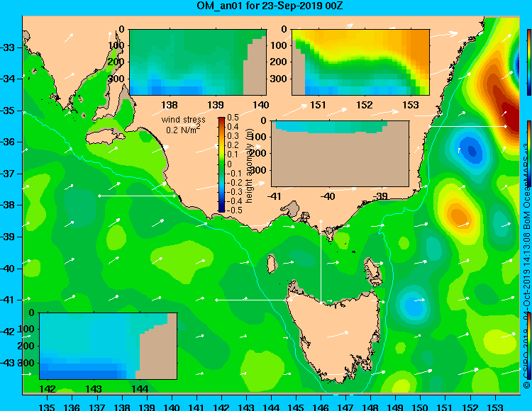Screen dimensions: 532x411
Task: Click latitude label '-35' on the main axis
Action: (x=8, y=111)
